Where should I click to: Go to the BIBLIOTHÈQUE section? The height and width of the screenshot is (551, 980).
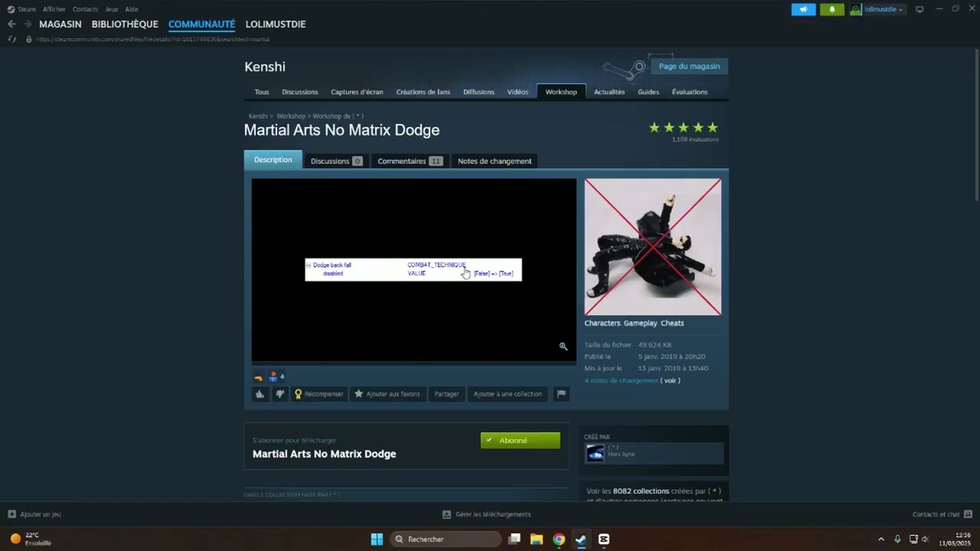[x=125, y=24]
